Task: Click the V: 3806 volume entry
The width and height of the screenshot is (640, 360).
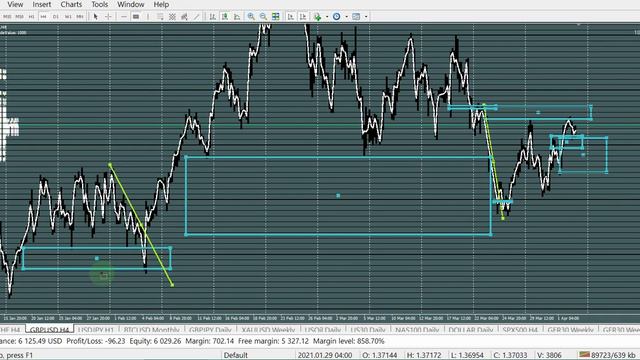Action: [549, 355]
